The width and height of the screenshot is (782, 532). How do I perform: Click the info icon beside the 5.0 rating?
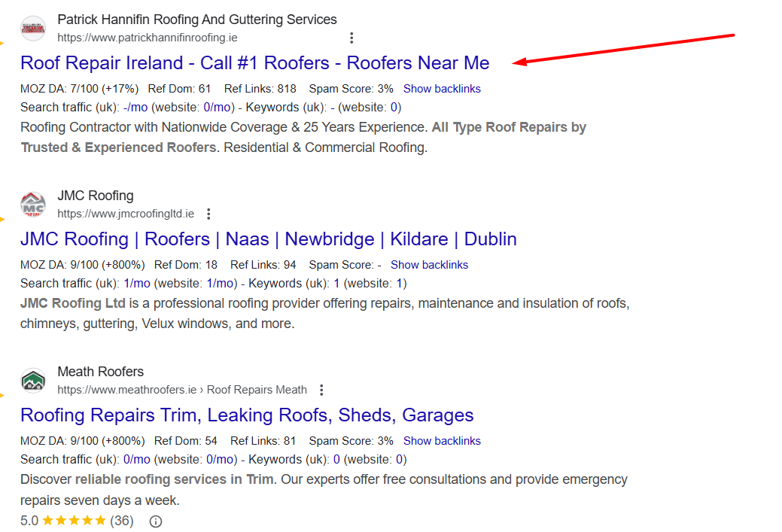pyautogui.click(x=156, y=521)
